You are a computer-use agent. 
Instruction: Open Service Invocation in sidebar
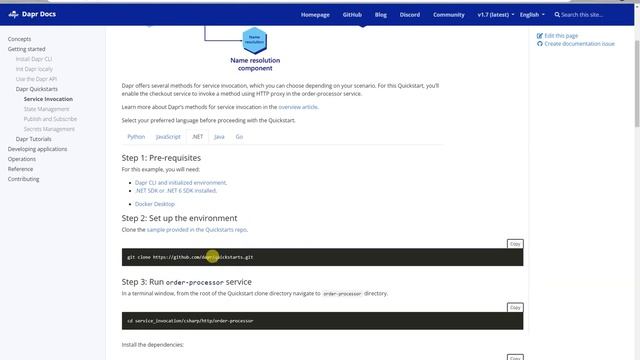[48, 99]
